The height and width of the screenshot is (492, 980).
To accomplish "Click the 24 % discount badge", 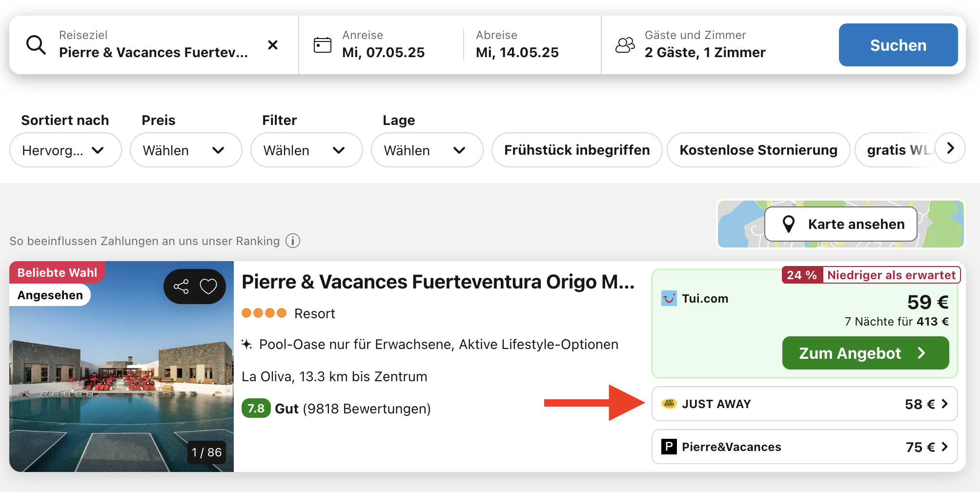I will [802, 275].
